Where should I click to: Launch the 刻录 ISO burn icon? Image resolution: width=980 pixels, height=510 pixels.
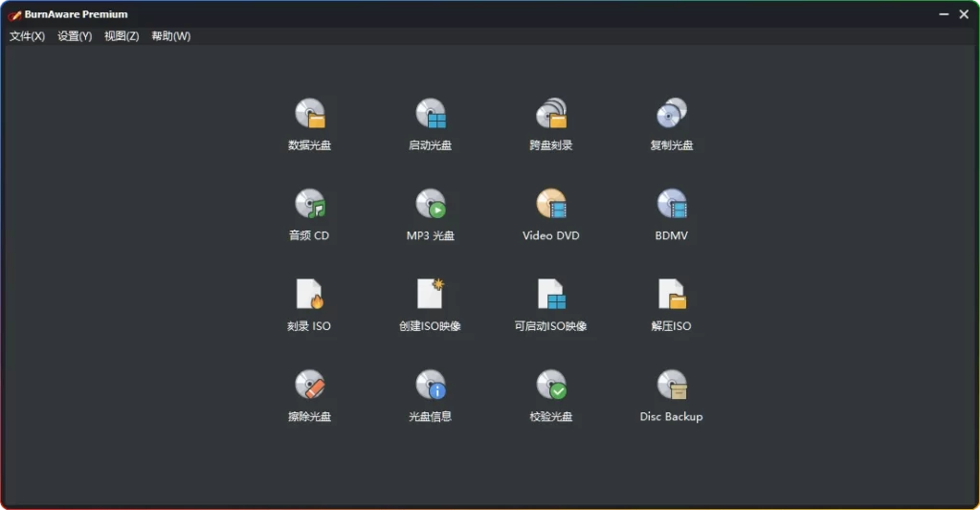point(310,294)
